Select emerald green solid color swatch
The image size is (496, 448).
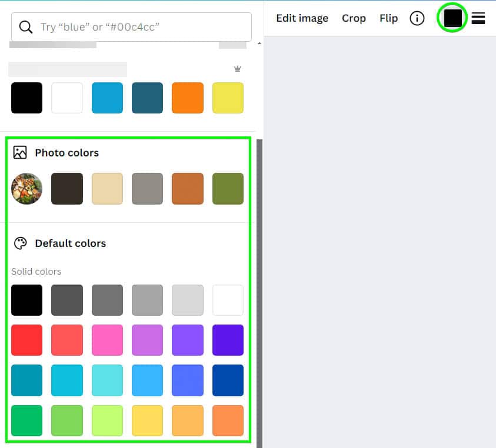click(26, 420)
